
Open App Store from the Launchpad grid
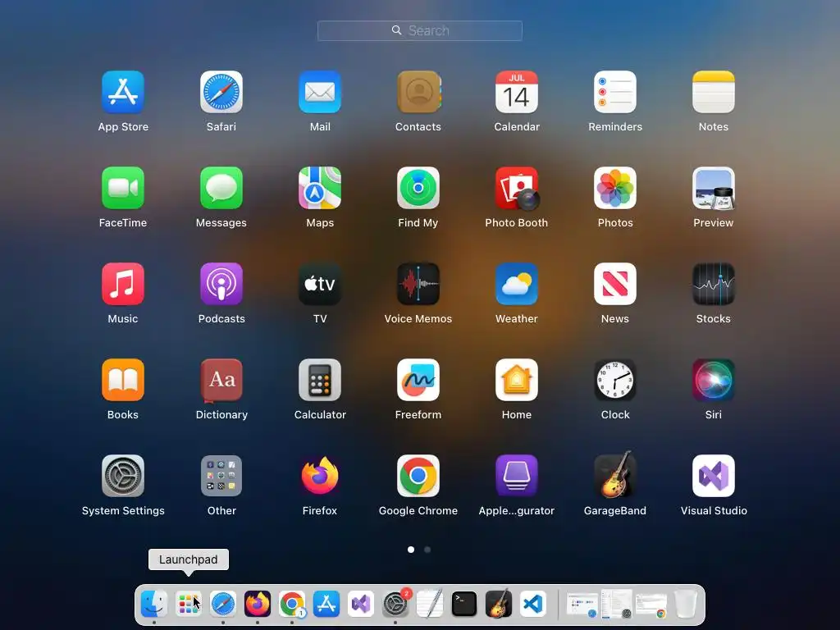pyautogui.click(x=123, y=92)
